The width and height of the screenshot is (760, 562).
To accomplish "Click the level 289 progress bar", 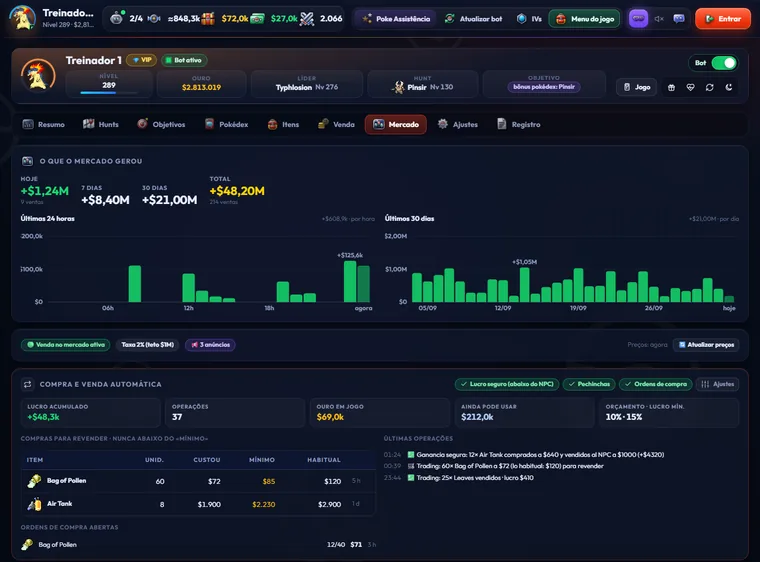I will point(109,93).
